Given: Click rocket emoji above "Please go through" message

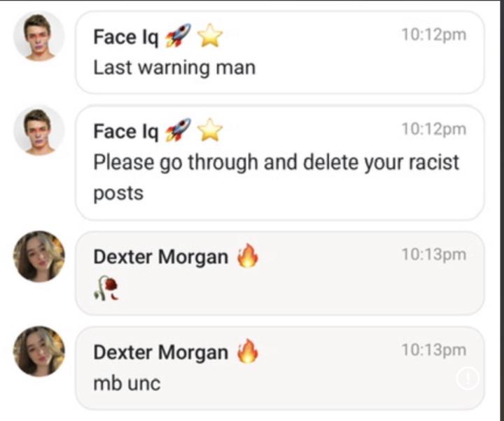Looking at the screenshot, I should pos(178,130).
